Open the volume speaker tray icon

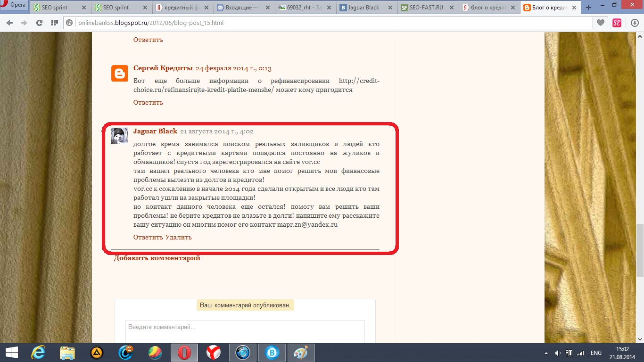click(558, 353)
